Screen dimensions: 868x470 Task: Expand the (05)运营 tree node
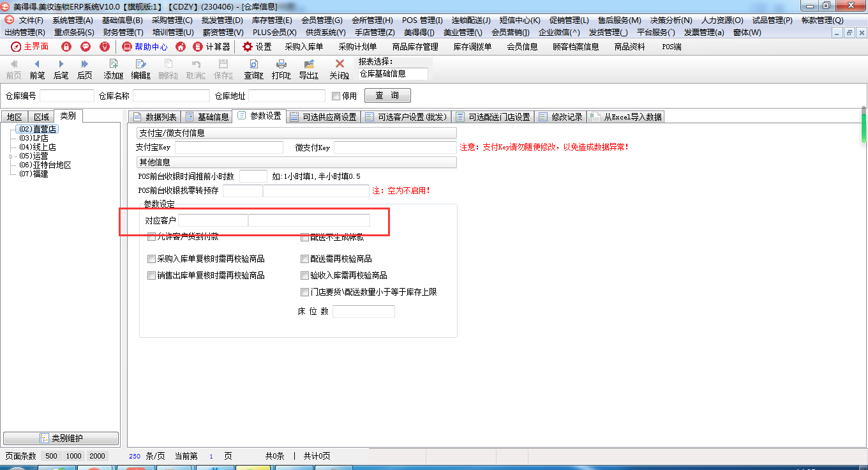[11, 156]
